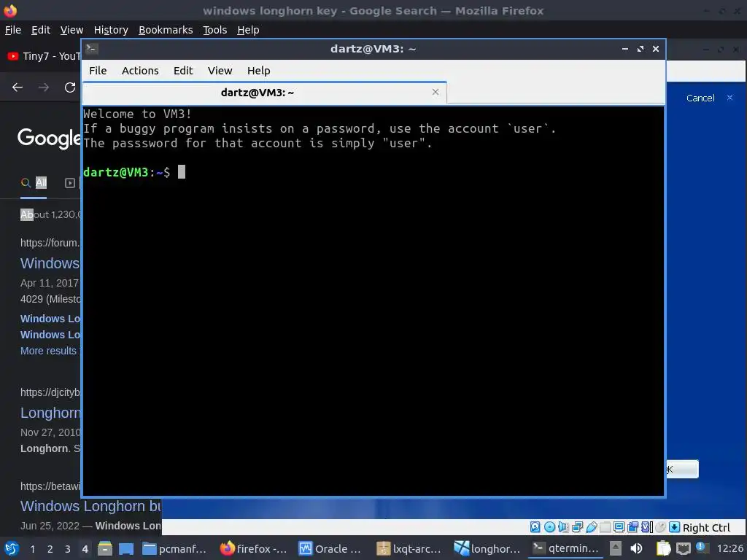747x560 pixels.
Task: Open the file manager quick launch icon
Action: [x=105, y=548]
